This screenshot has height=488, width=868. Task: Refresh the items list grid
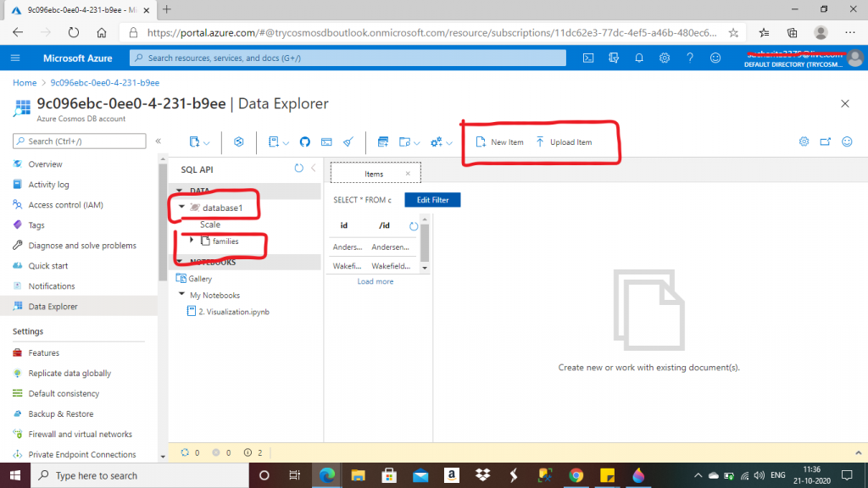coord(414,226)
